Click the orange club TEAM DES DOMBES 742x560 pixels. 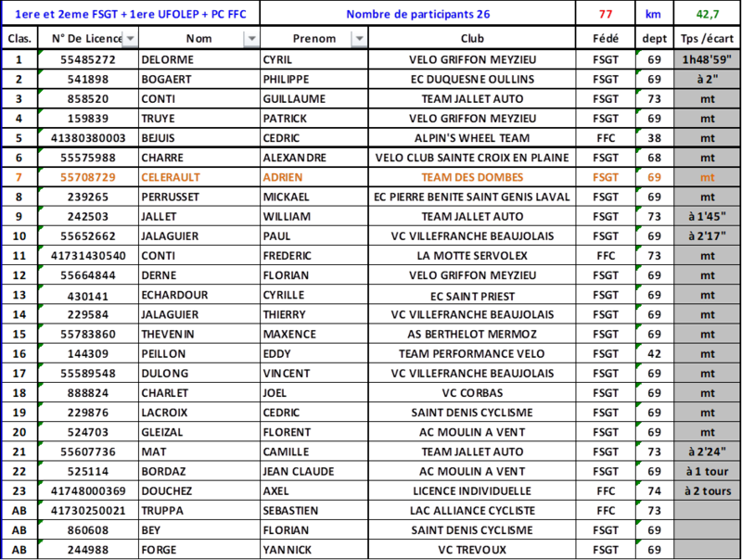click(x=472, y=177)
